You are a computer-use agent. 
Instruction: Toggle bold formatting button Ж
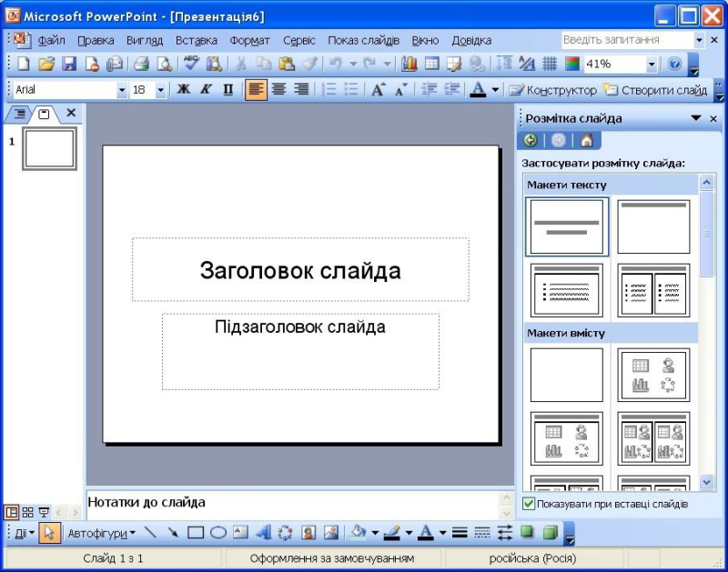click(x=184, y=89)
